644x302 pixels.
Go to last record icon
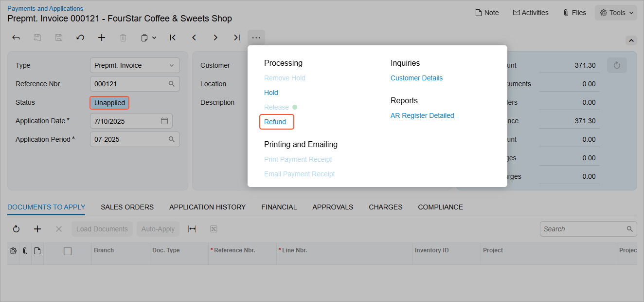237,38
